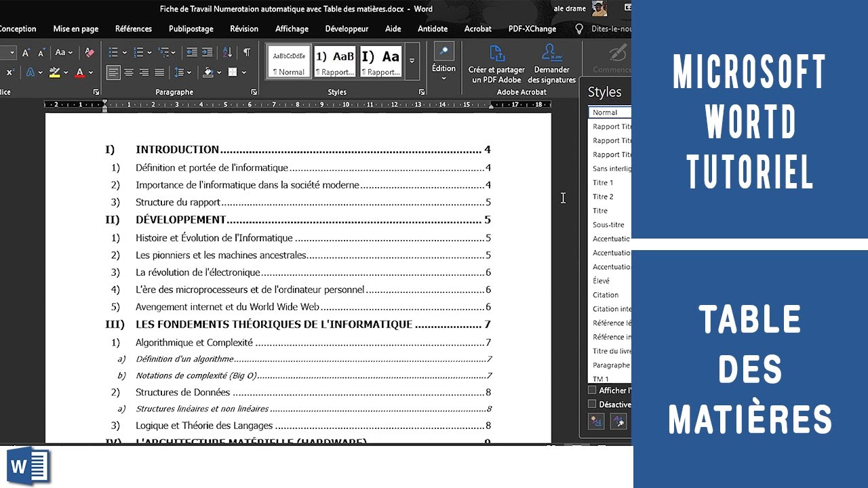Align text left
The height and width of the screenshot is (488, 868).
pos(113,72)
